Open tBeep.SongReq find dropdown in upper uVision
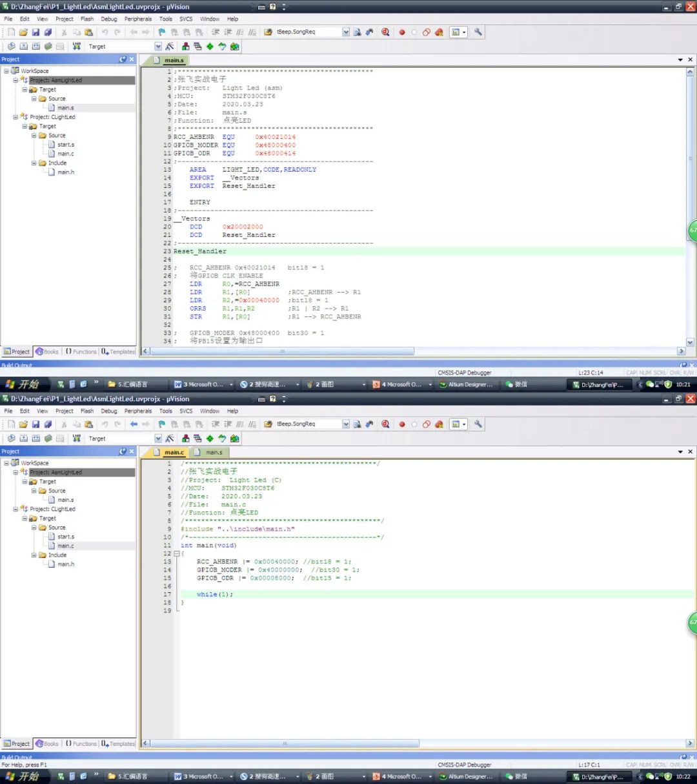This screenshot has width=697, height=784. point(346,32)
